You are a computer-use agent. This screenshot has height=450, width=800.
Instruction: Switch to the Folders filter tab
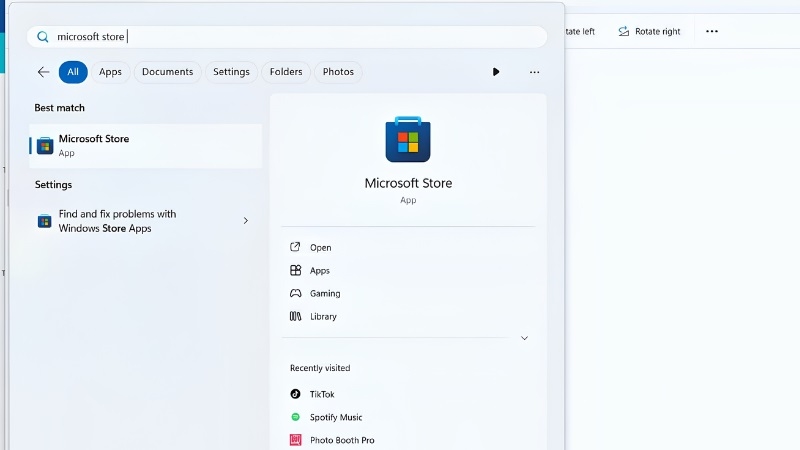point(286,72)
